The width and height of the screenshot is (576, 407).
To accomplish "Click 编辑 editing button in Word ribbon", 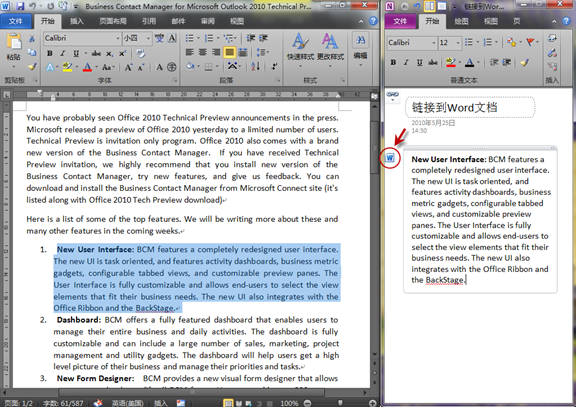I will 360,48.
